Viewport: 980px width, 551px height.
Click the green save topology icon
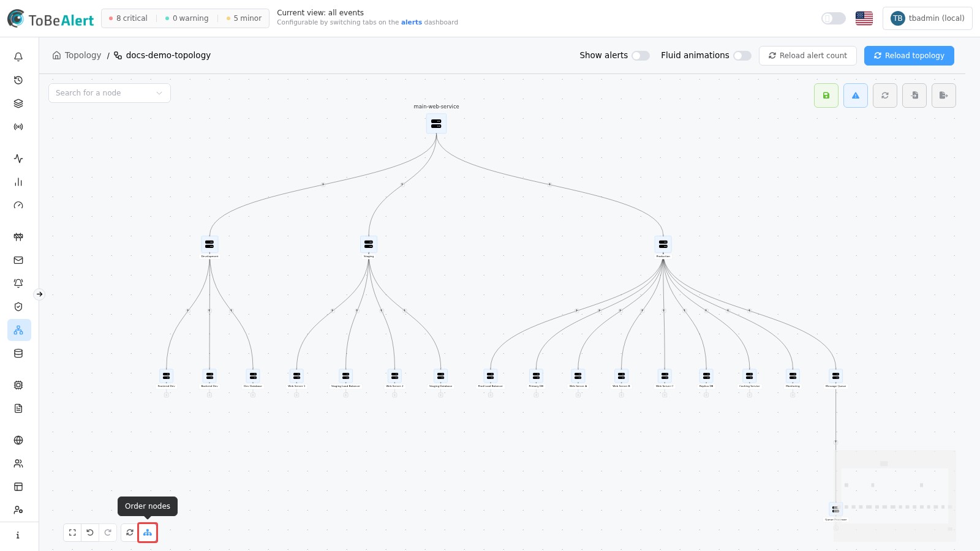[826, 96]
